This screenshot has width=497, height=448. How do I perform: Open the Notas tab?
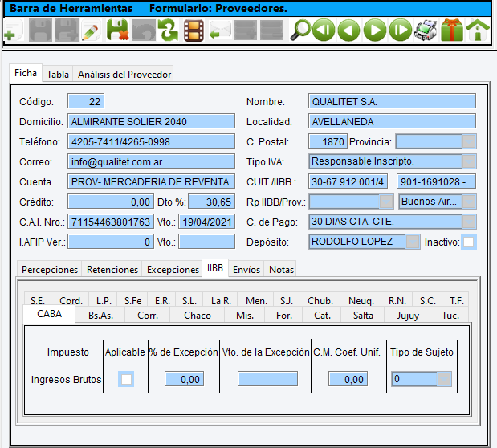coord(282,270)
